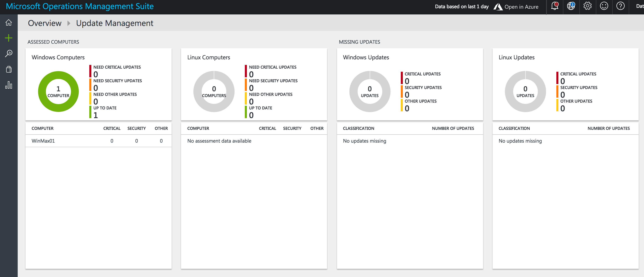Open the Log Search magnifier icon
The width and height of the screenshot is (644, 277).
(x=9, y=54)
